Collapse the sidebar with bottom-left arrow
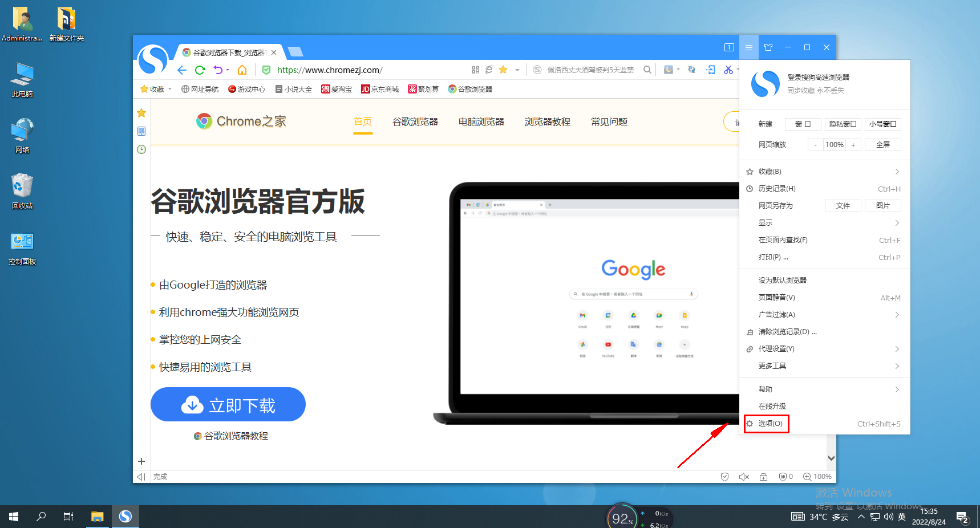980x528 pixels. (141, 477)
